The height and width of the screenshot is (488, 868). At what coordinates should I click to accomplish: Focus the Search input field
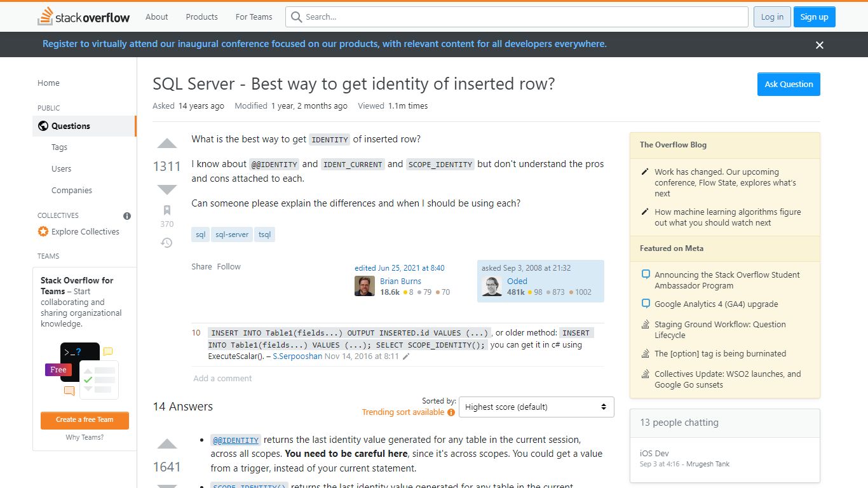(x=517, y=17)
